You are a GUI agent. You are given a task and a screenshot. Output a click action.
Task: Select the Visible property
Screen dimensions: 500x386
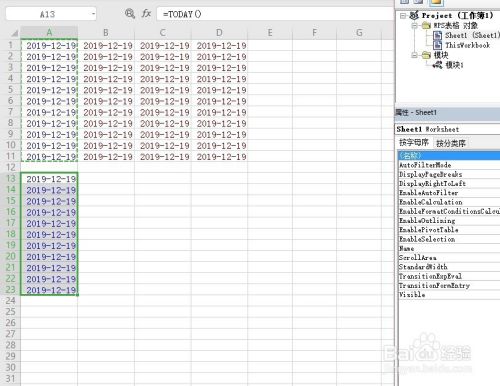pyautogui.click(x=449, y=295)
